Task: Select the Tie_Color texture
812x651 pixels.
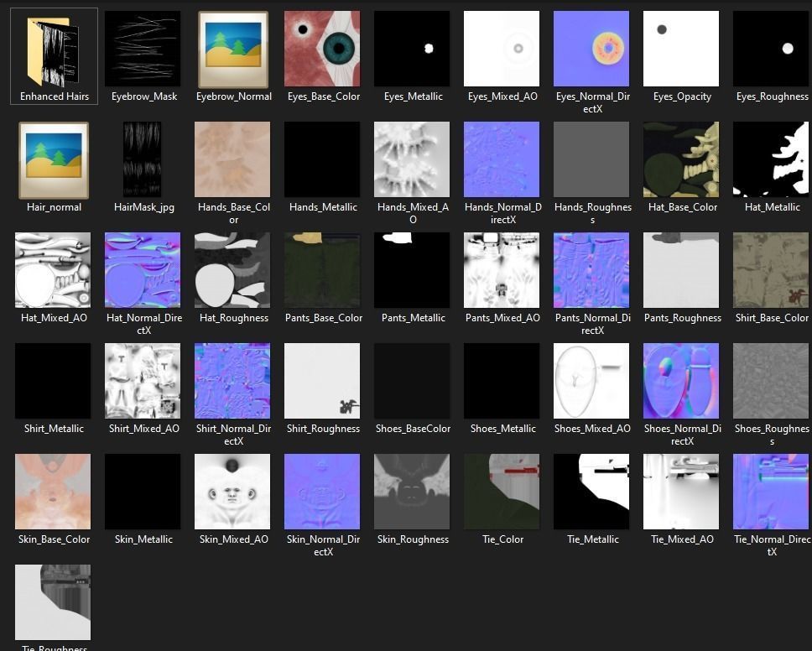Action: pyautogui.click(x=502, y=492)
